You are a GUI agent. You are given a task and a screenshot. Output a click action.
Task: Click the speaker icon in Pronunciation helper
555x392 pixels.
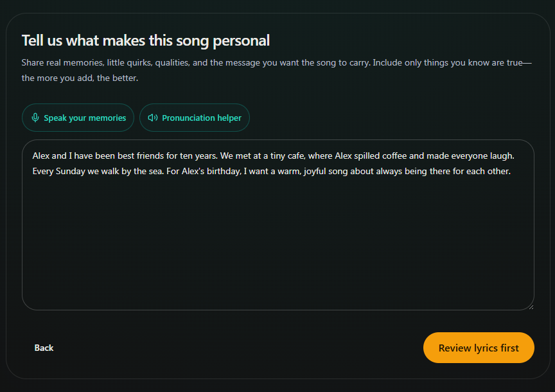point(152,118)
